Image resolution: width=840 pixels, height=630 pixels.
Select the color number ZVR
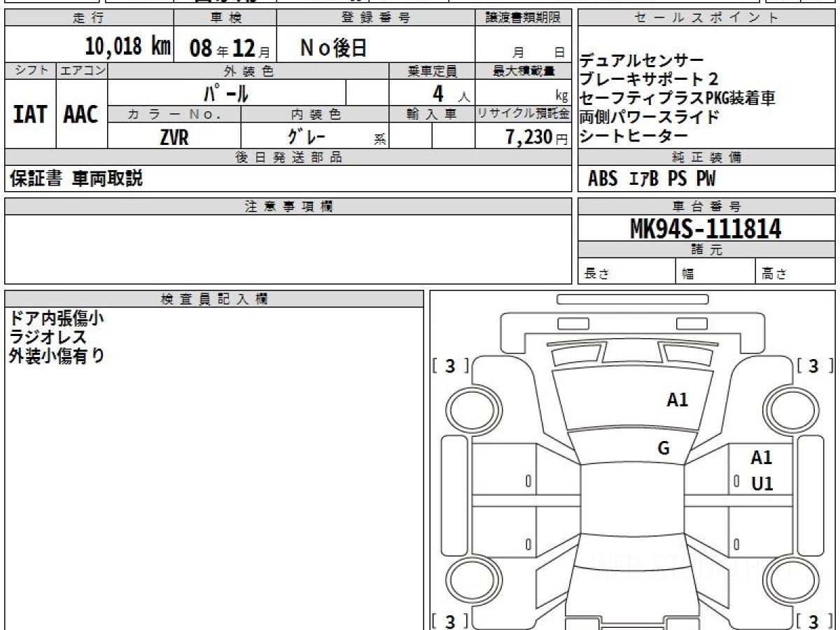coord(174,137)
